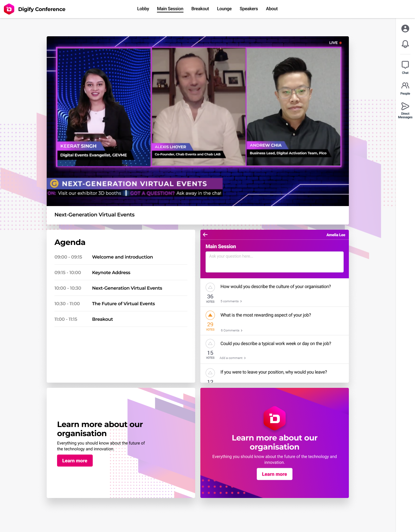Click the back arrow in Q&A panel
This screenshot has height=532, width=415.
tap(205, 235)
